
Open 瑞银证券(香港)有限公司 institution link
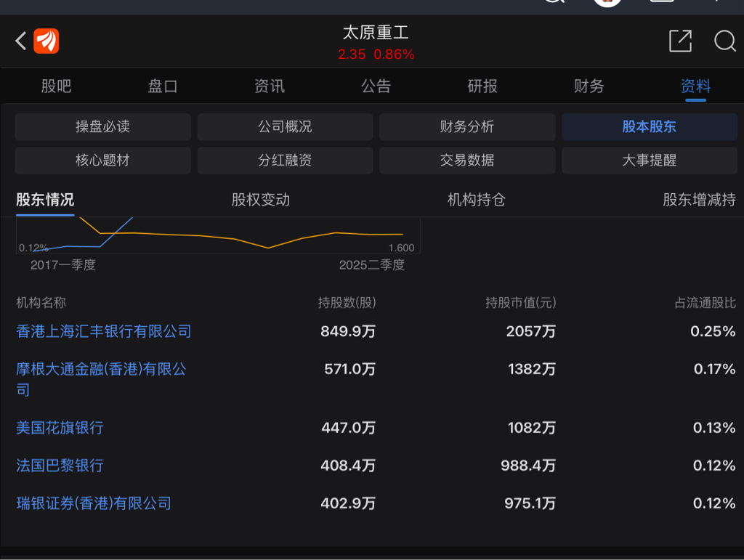point(94,503)
